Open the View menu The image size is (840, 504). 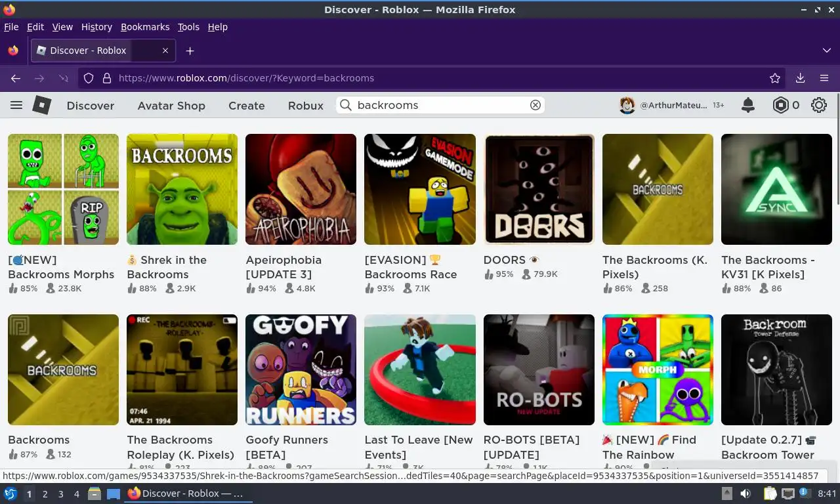pos(62,27)
